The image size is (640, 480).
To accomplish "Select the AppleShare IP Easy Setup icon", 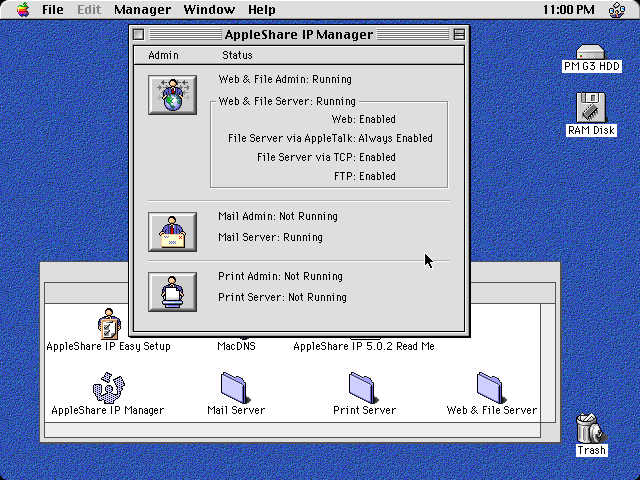I will point(109,323).
